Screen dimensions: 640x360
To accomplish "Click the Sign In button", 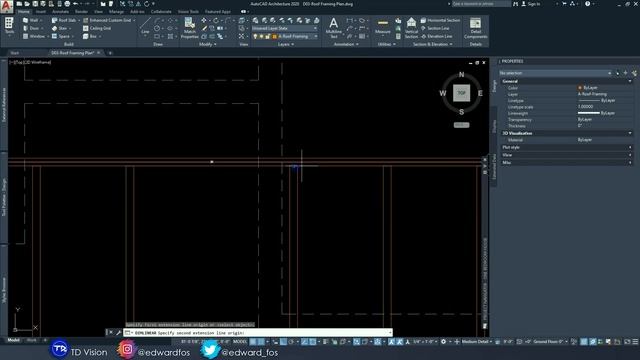I will point(531,4).
